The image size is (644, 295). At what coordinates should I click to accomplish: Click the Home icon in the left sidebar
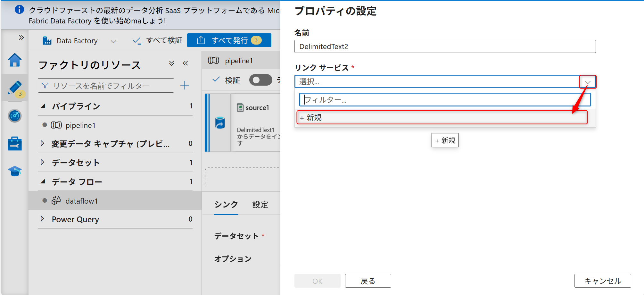tap(15, 60)
